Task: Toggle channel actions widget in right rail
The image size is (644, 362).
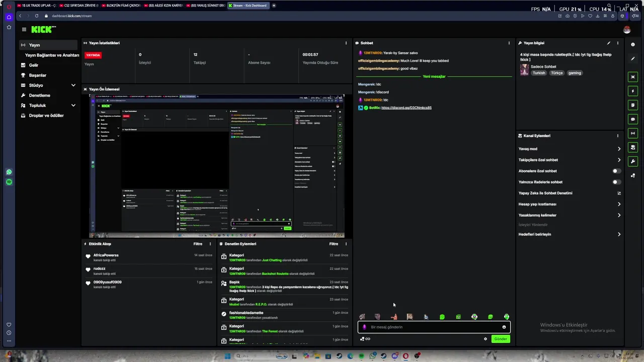Action: pyautogui.click(x=633, y=147)
